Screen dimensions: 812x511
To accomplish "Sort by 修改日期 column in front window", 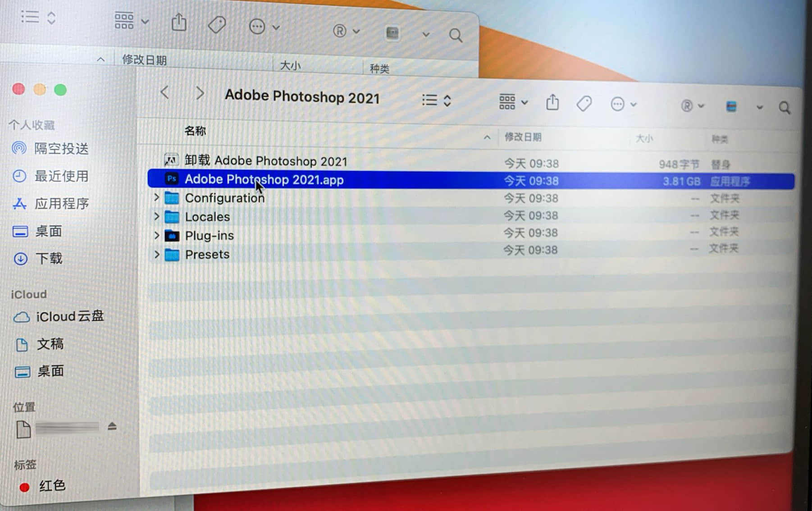I will (x=523, y=137).
